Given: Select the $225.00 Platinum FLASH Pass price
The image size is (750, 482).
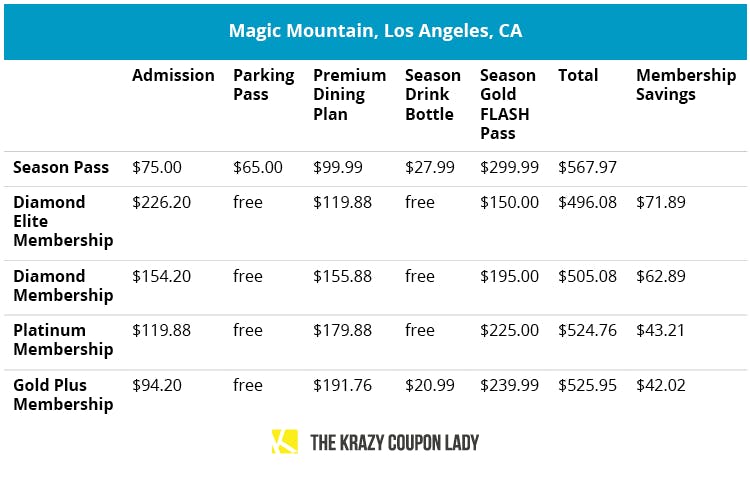Looking at the screenshot, I should pos(509,331).
